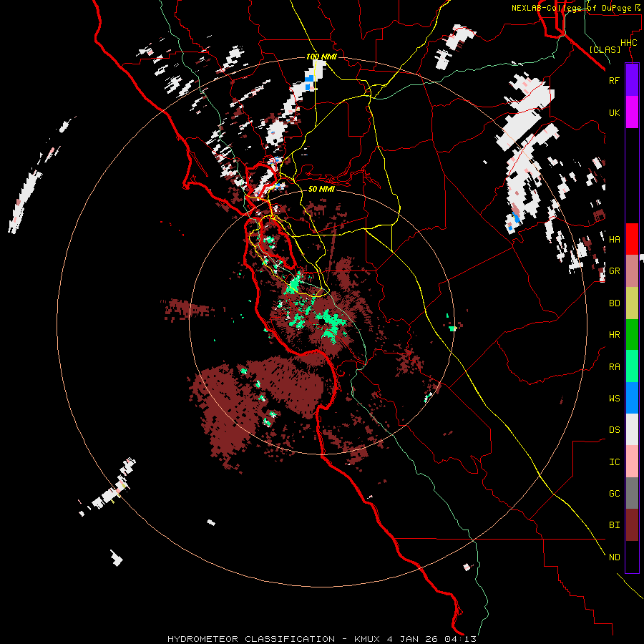Click the red HA legend swatch
The height and width of the screenshot is (644, 644).
632,239
